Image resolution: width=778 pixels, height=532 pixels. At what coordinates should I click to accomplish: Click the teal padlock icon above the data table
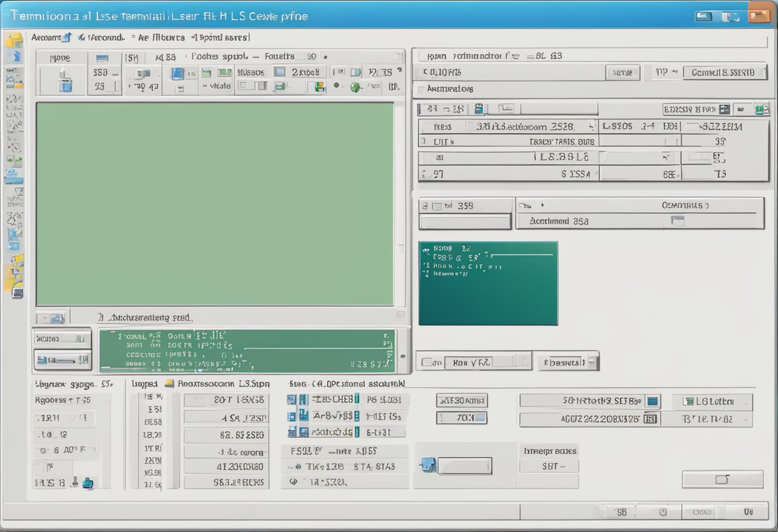[x=479, y=108]
